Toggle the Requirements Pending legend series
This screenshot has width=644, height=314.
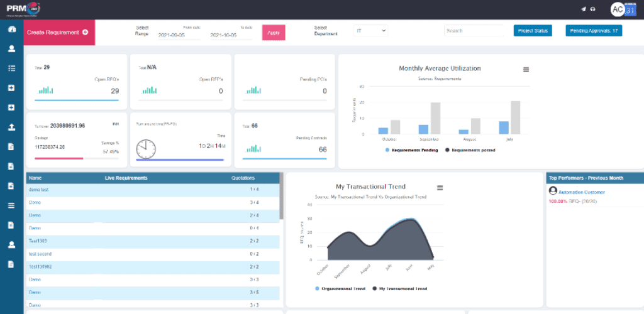[411, 151]
